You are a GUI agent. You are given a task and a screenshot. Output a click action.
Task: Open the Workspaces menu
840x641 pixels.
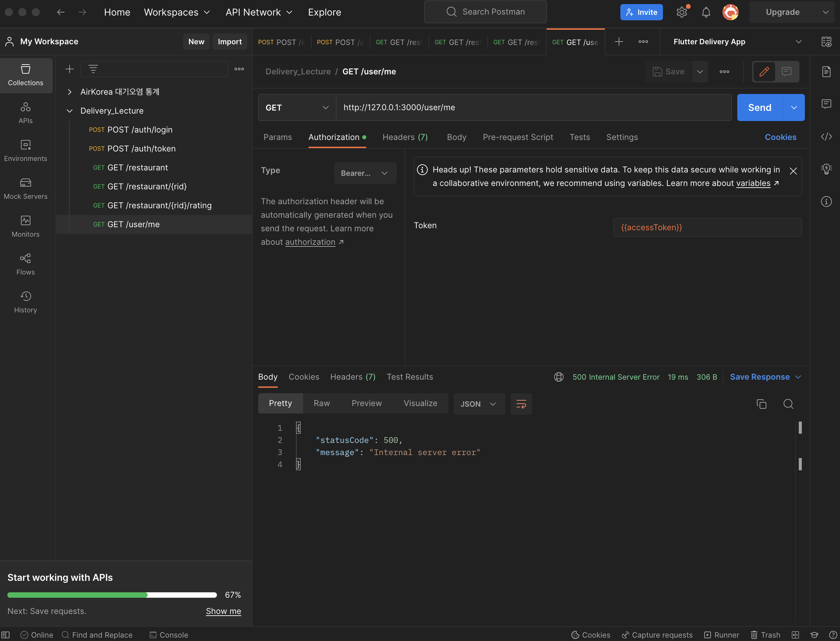tap(177, 12)
